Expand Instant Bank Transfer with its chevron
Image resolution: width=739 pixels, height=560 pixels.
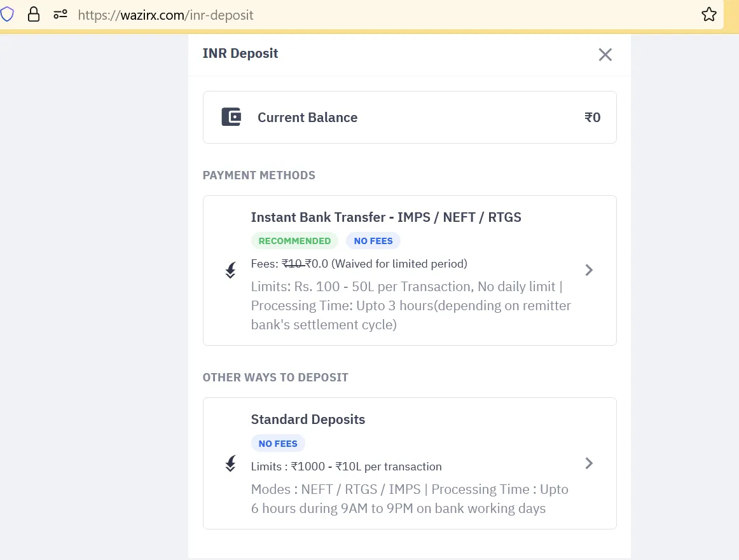tap(589, 270)
